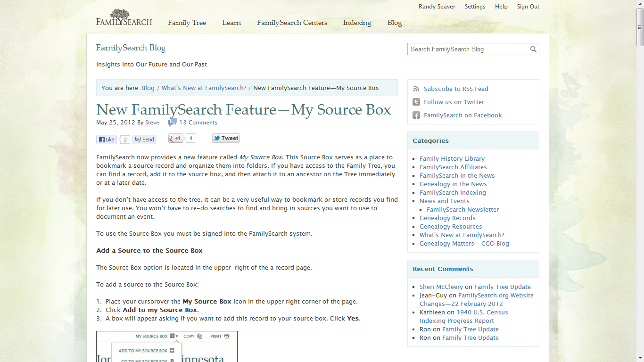Toggle the Google +1 button

click(175, 138)
